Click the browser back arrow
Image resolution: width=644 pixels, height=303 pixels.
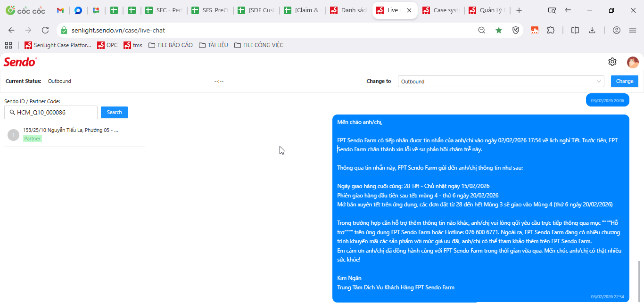(x=11, y=30)
